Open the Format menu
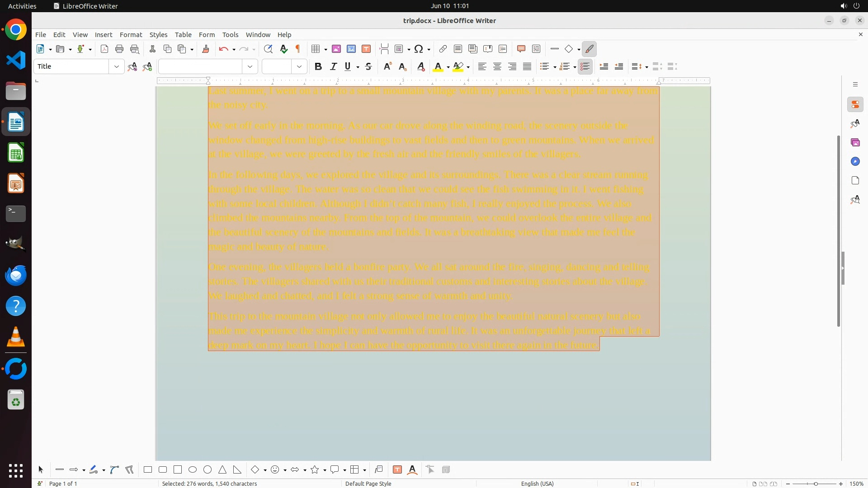 131,35
